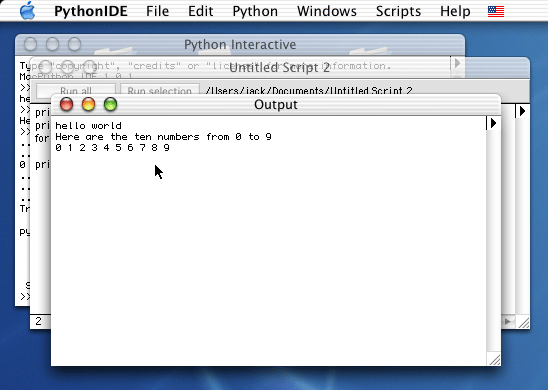Click the US flag input menu icon
This screenshot has height=390, width=548.
[496, 12]
